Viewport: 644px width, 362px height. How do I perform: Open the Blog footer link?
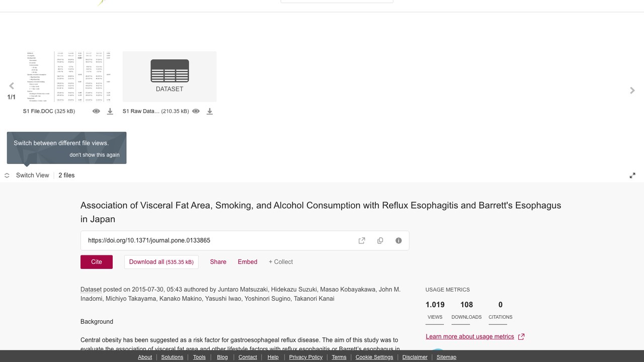tap(222, 357)
